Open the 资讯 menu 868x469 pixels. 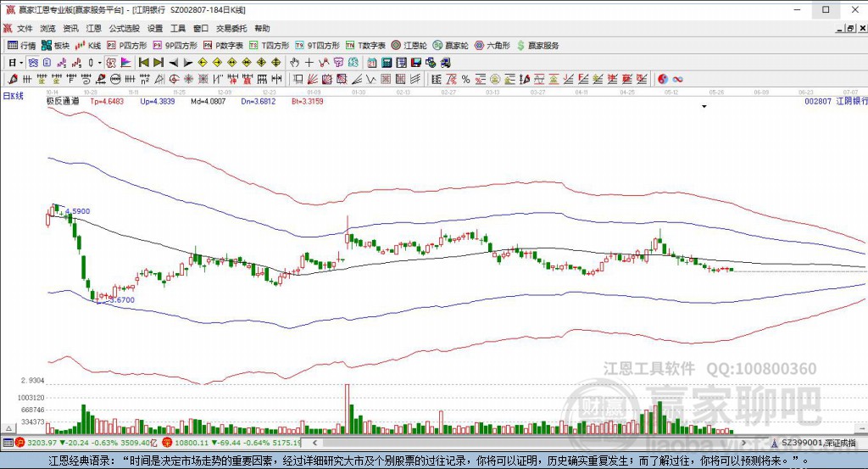[x=70, y=28]
